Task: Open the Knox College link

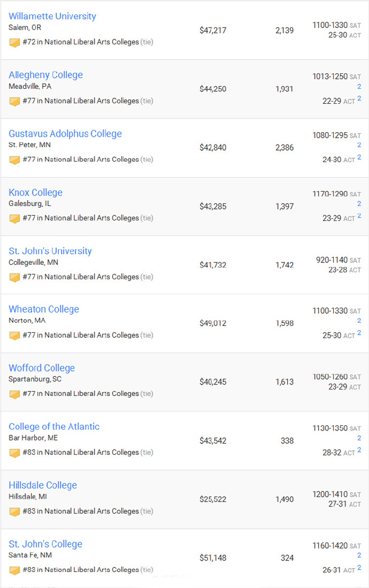Action: pyautogui.click(x=36, y=192)
